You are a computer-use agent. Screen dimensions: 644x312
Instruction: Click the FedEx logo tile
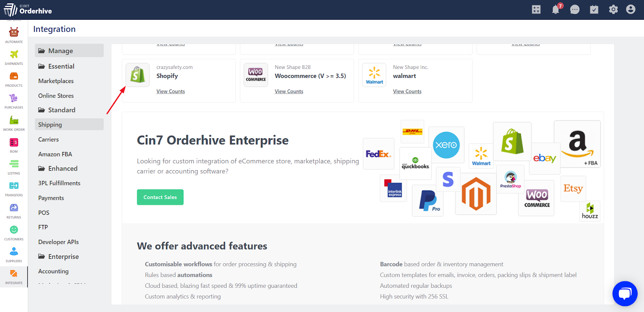378,154
